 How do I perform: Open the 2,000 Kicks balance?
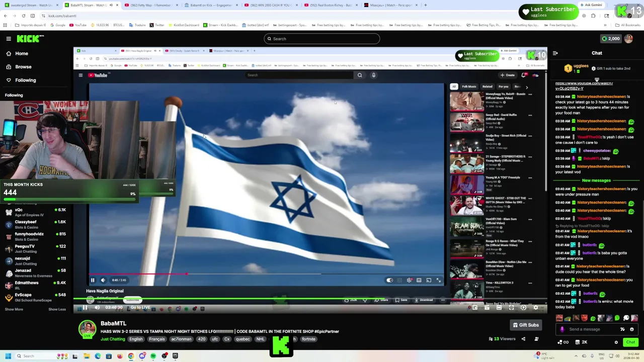coord(610,39)
